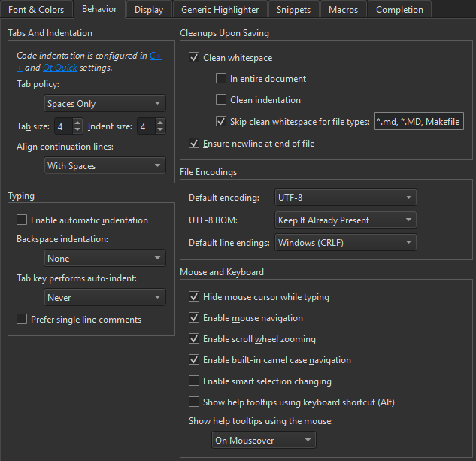Image resolution: width=476 pixels, height=461 pixels.
Task: Toggle Enable scroll wheel zooming
Action: (x=195, y=339)
